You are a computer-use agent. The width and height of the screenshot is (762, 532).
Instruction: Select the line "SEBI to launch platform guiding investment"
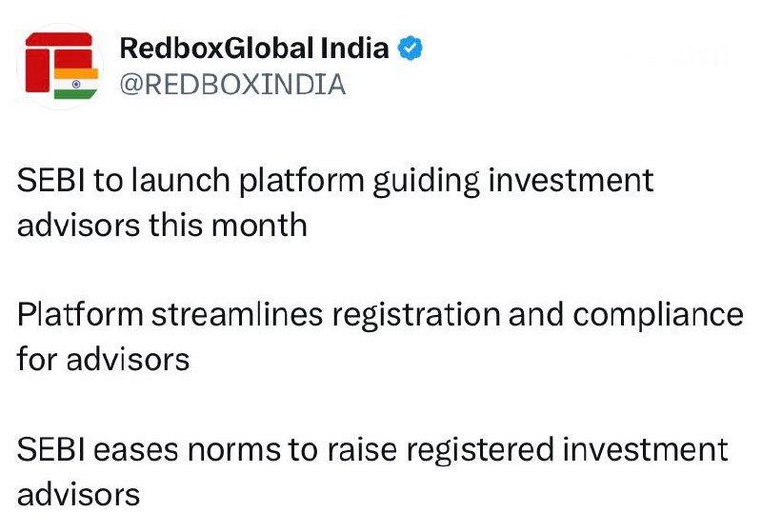pos(335,181)
